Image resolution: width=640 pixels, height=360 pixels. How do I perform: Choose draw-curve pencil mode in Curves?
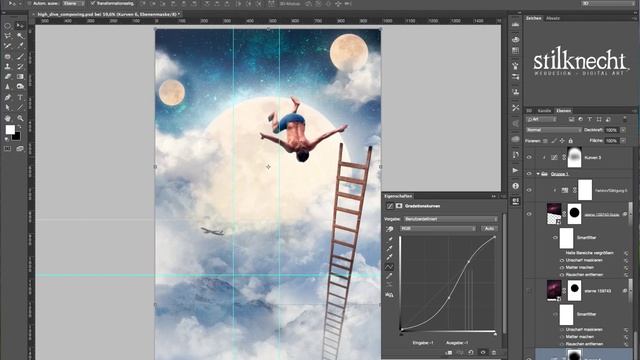(x=390, y=276)
